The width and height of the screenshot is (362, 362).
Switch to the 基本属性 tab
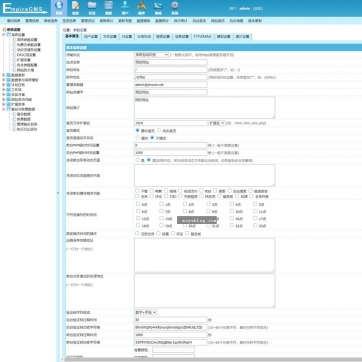(x=72, y=36)
